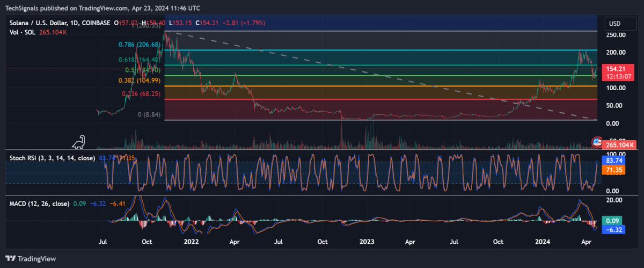
Task: Click the 2023 time axis label
Action: pyautogui.click(x=366, y=242)
